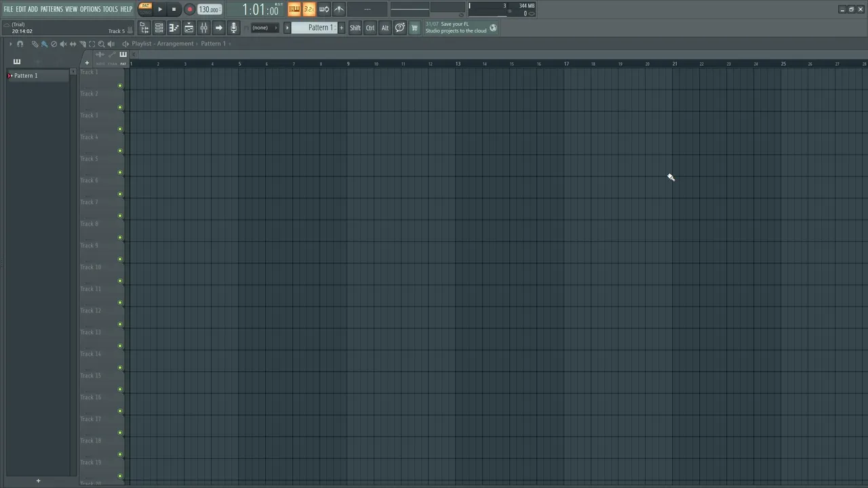The height and width of the screenshot is (488, 868).
Task: Open the FILE menu
Action: click(8, 9)
